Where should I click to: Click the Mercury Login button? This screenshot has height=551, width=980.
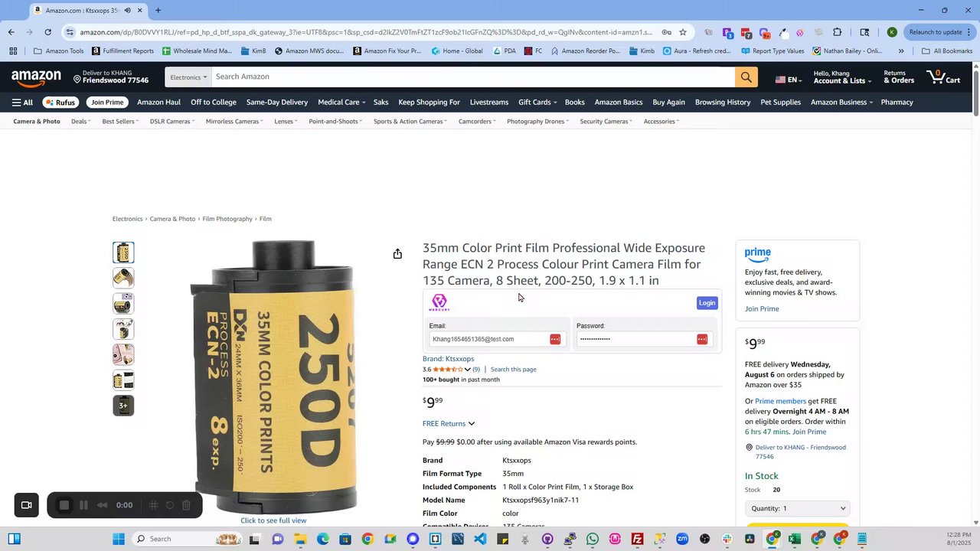[x=707, y=303]
